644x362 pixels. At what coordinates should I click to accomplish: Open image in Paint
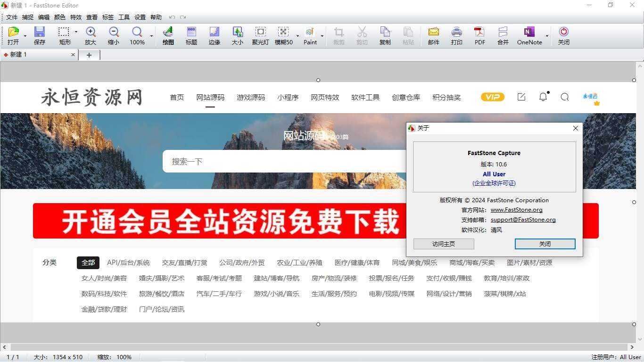309,35
